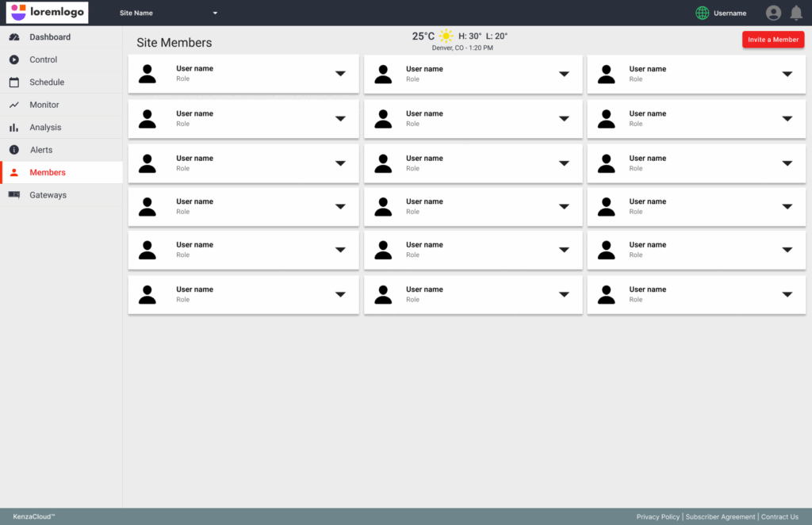Image resolution: width=812 pixels, height=525 pixels.
Task: Open the Analysis menu item
Action: 45,127
